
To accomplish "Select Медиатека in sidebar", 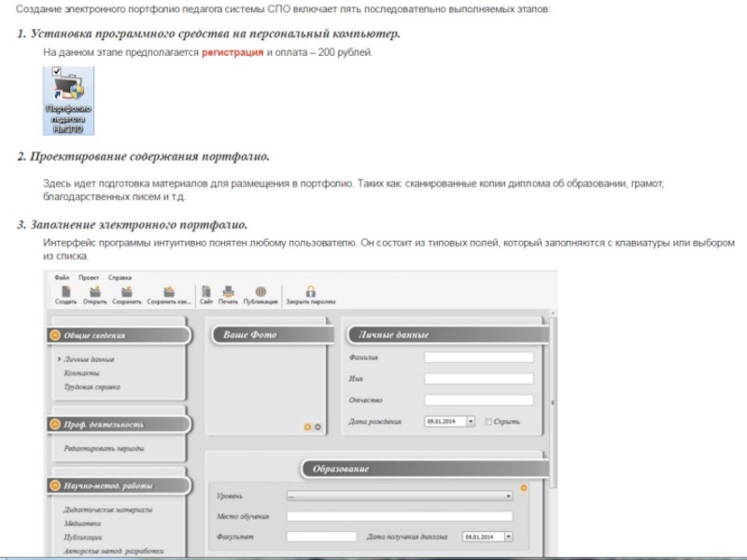I will tap(82, 524).
